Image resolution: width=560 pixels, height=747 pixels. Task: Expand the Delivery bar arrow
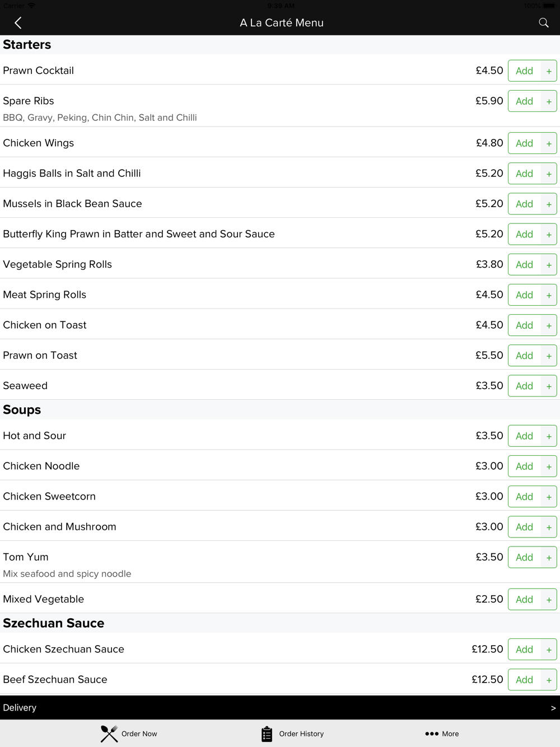click(553, 708)
